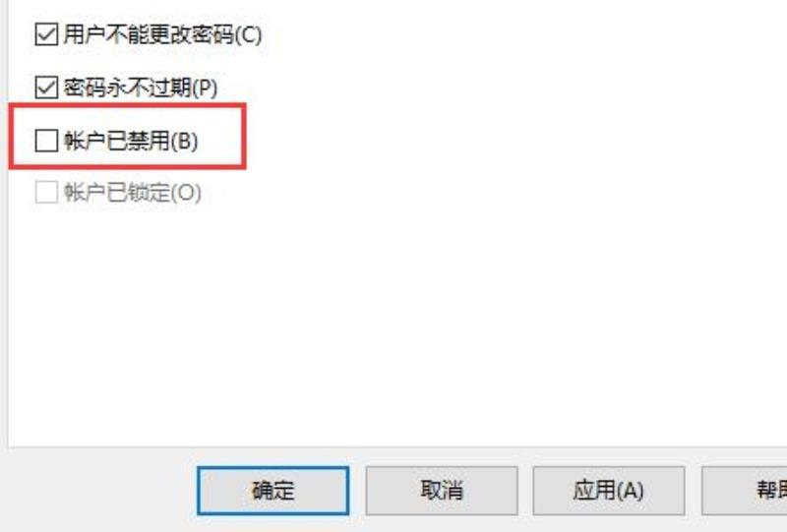Apply changes using 应用(A)

[x=608, y=491]
